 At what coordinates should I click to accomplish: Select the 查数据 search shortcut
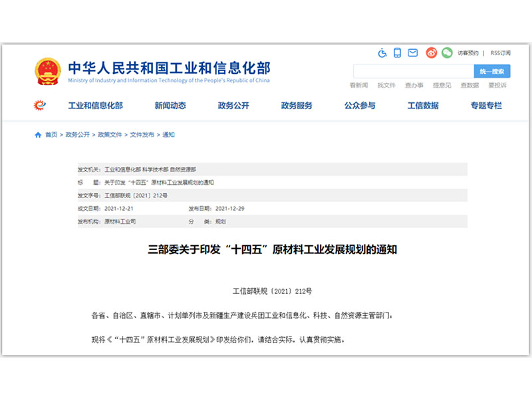pyautogui.click(x=469, y=85)
